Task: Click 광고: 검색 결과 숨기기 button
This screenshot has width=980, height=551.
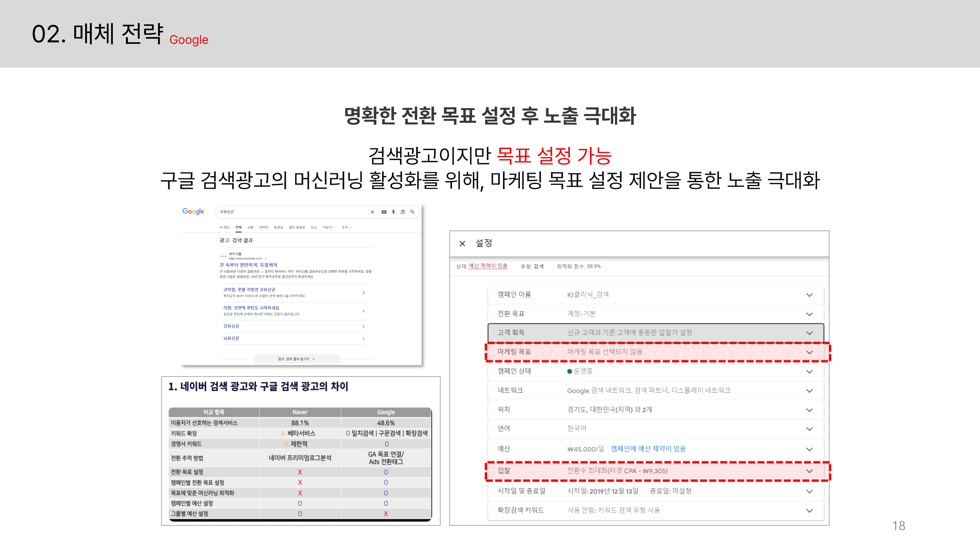Action: 296,359
